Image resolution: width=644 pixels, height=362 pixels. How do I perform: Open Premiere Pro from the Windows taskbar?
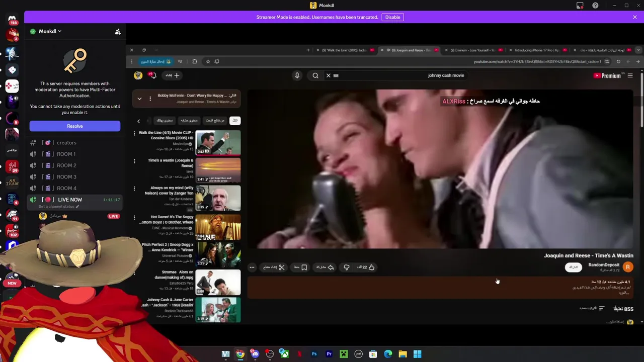[x=329, y=354]
